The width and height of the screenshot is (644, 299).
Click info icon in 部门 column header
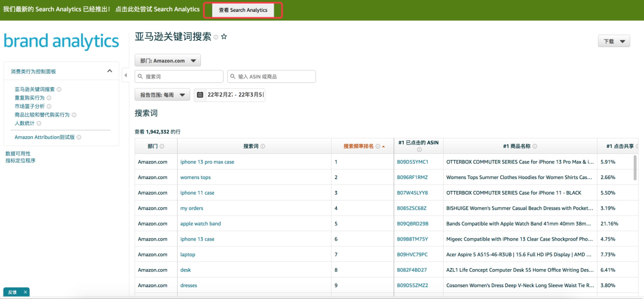[x=162, y=146]
